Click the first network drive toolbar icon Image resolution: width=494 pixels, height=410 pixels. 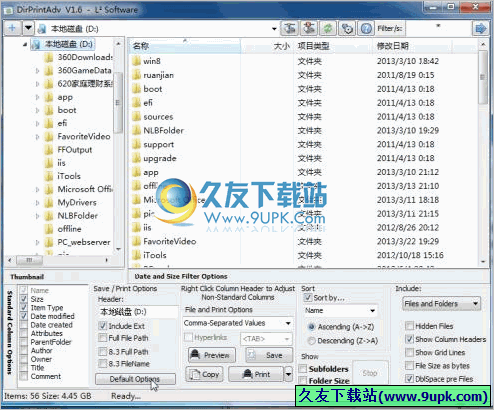point(289,29)
